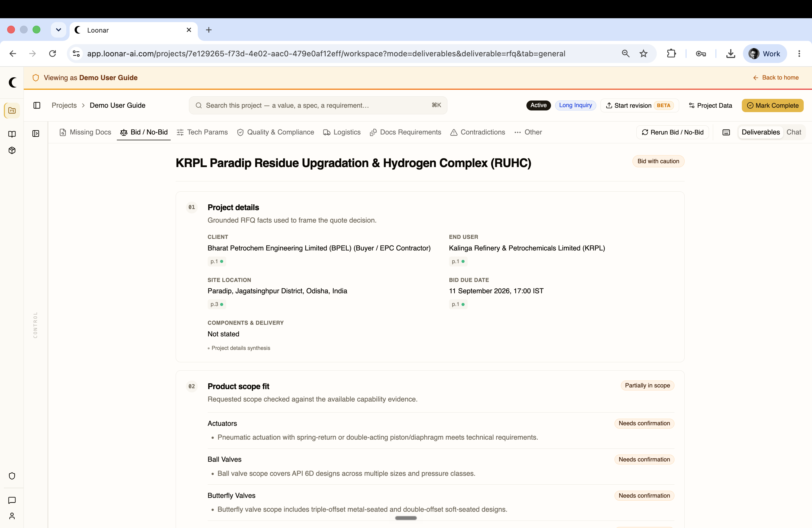This screenshot has width=812, height=528.
Task: Open the p.1 citation under End User
Action: 458,262
